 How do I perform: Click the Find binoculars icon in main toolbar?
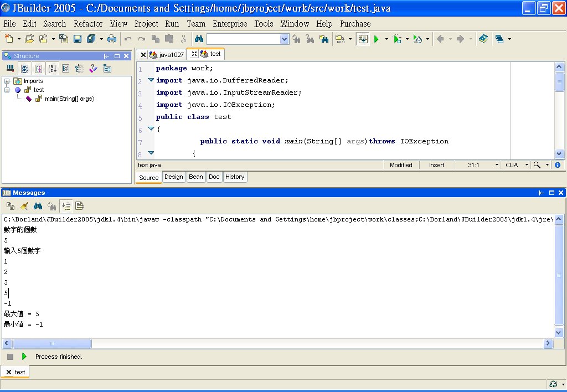(199, 39)
